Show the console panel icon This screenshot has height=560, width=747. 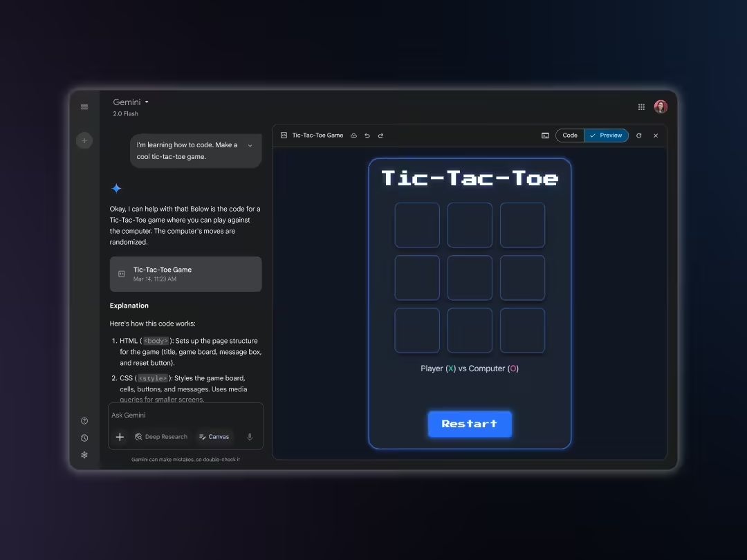(x=545, y=136)
